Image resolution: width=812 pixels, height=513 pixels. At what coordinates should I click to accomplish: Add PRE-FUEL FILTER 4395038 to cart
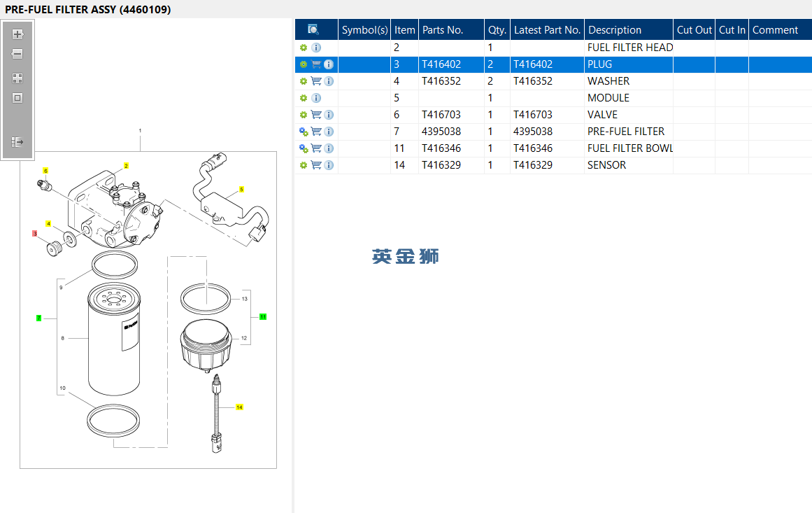click(x=316, y=132)
